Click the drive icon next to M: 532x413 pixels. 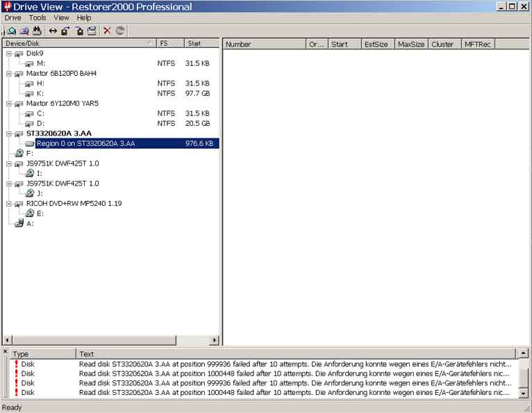click(30, 63)
